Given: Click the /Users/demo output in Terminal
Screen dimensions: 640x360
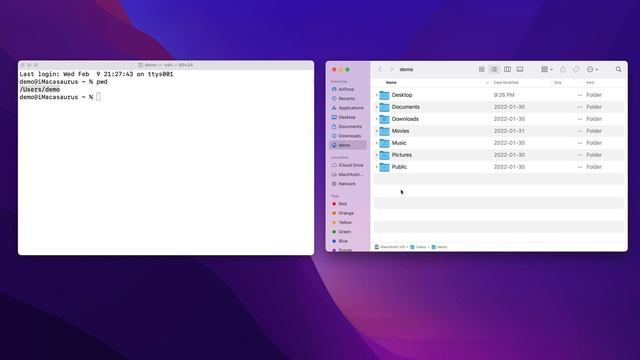Looking at the screenshot, I should point(40,89).
